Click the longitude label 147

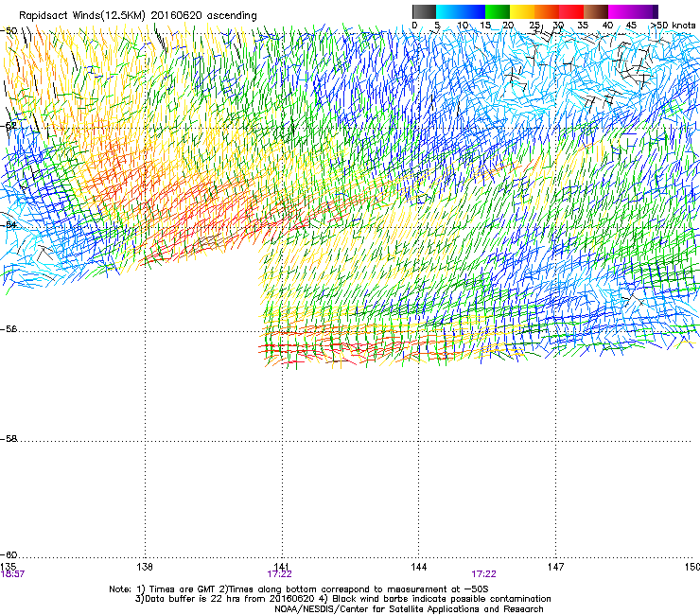tap(556, 567)
